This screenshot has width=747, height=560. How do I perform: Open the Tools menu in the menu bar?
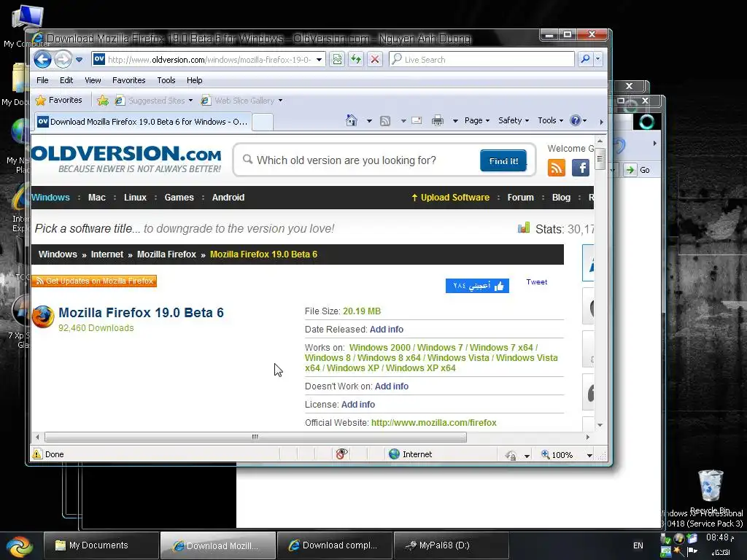[166, 80]
